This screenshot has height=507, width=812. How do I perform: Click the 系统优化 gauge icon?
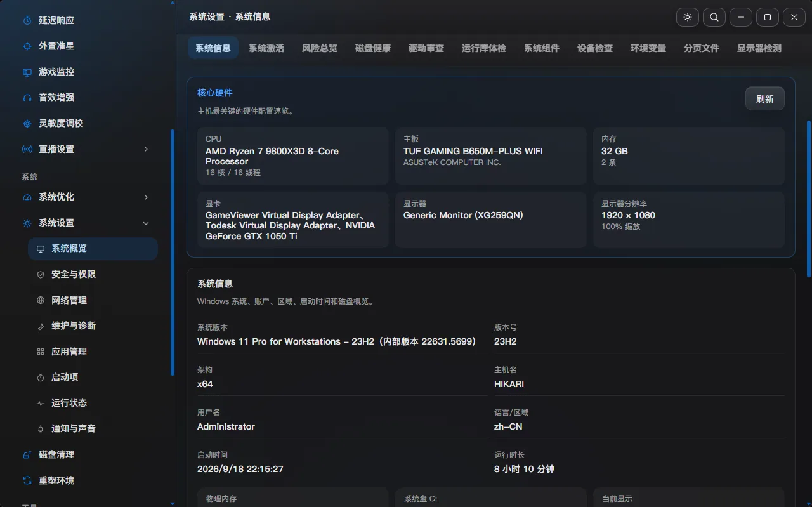pyautogui.click(x=27, y=197)
